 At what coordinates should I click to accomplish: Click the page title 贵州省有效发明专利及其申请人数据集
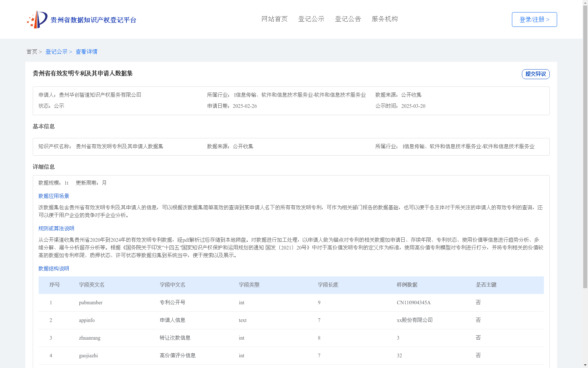coord(83,74)
